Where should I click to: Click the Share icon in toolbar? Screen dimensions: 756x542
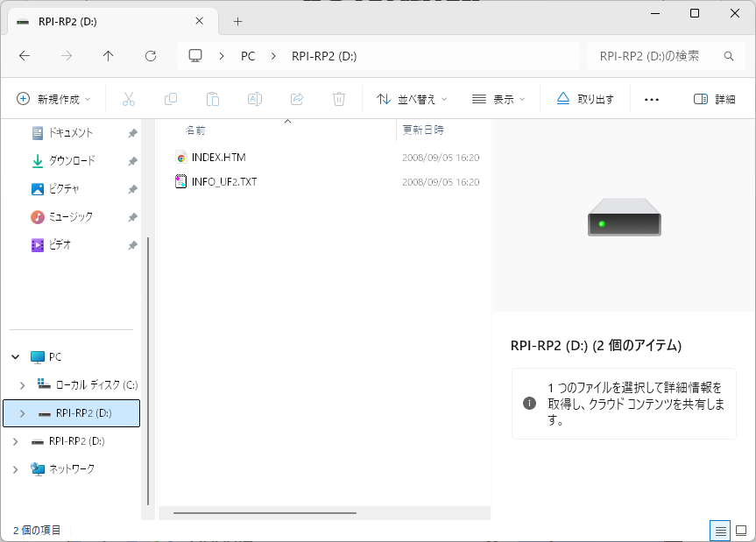click(x=297, y=99)
